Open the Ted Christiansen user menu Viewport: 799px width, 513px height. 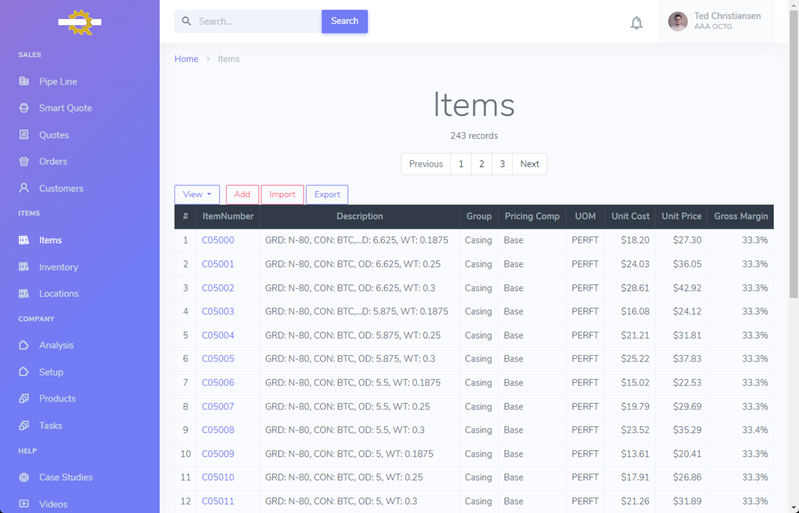tap(714, 21)
